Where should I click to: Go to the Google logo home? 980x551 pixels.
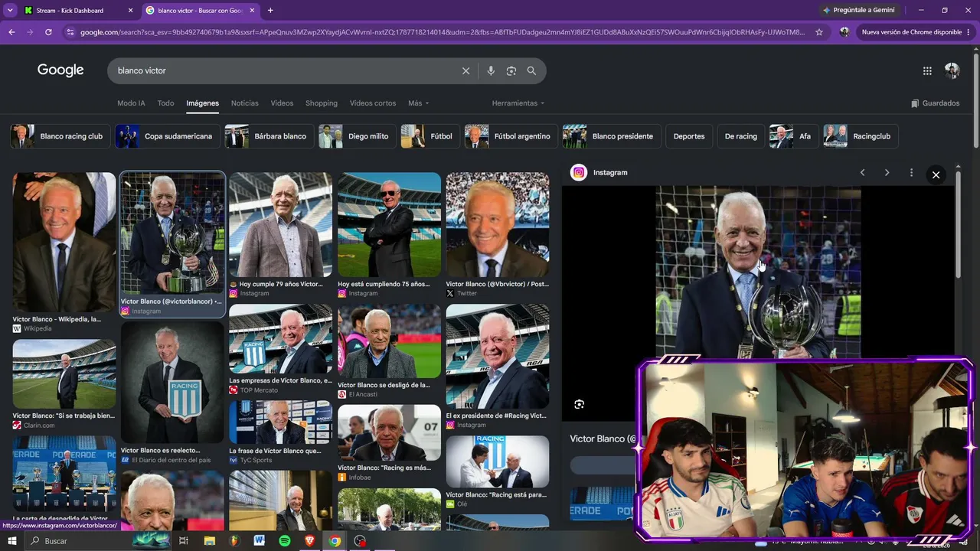tap(60, 70)
